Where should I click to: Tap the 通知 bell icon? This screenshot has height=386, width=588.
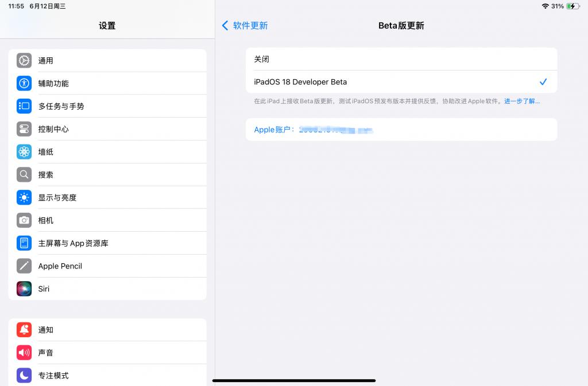pyautogui.click(x=24, y=330)
